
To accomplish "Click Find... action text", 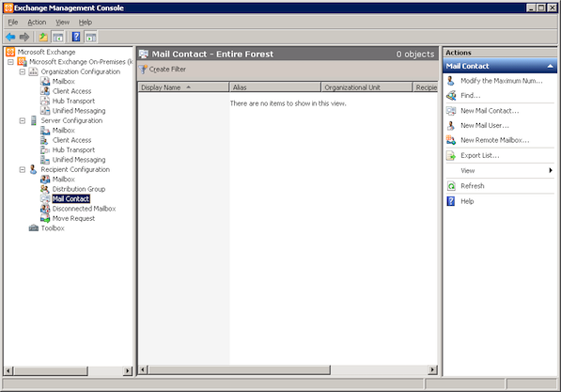I will (x=471, y=95).
